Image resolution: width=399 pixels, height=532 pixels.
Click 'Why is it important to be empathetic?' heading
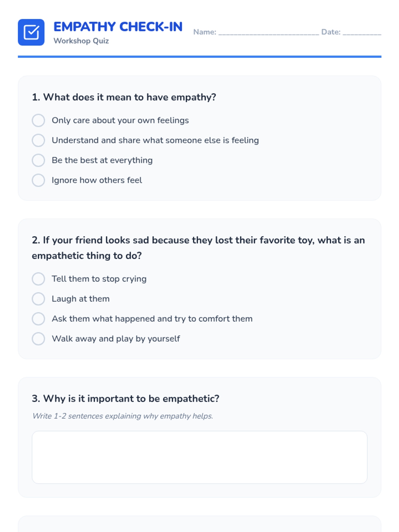coord(126,399)
